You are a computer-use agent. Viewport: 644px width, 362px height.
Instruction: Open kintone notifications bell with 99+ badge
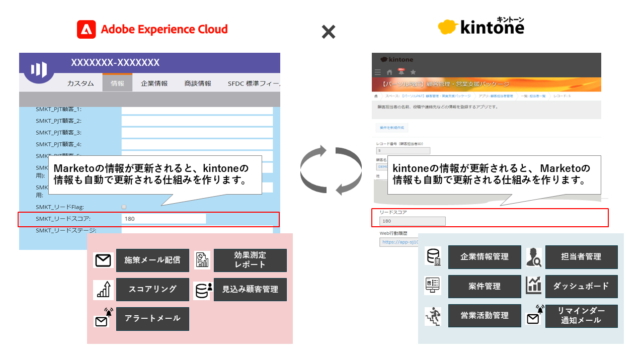pos(401,72)
